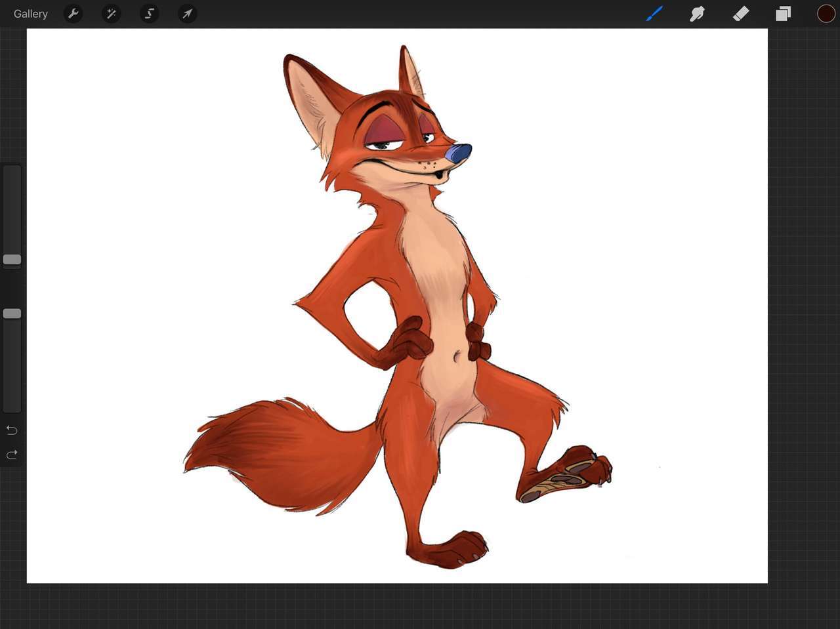Viewport: 840px width, 629px height.
Task: Click the brush size slider handle
Action: pos(12,260)
